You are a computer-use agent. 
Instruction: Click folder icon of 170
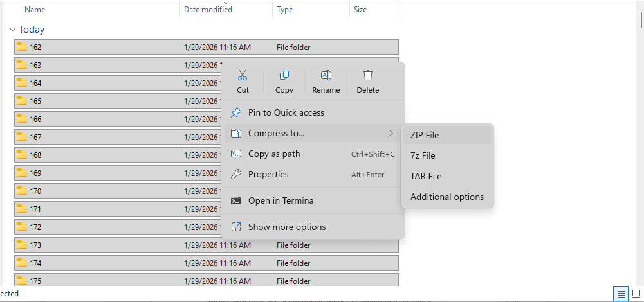pyautogui.click(x=22, y=191)
